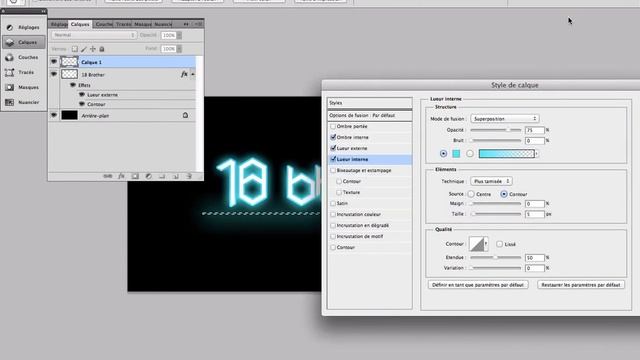
Task: Select Centre source radio button
Action: click(471, 194)
